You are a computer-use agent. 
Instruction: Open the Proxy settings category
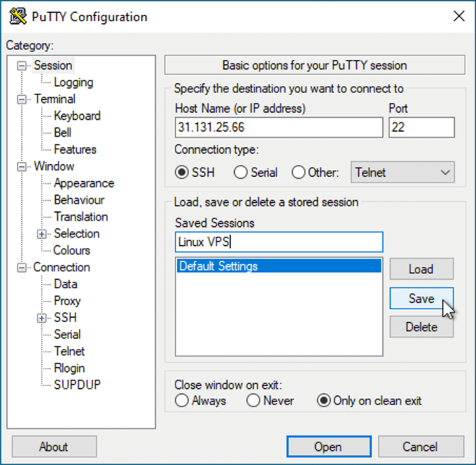click(67, 301)
